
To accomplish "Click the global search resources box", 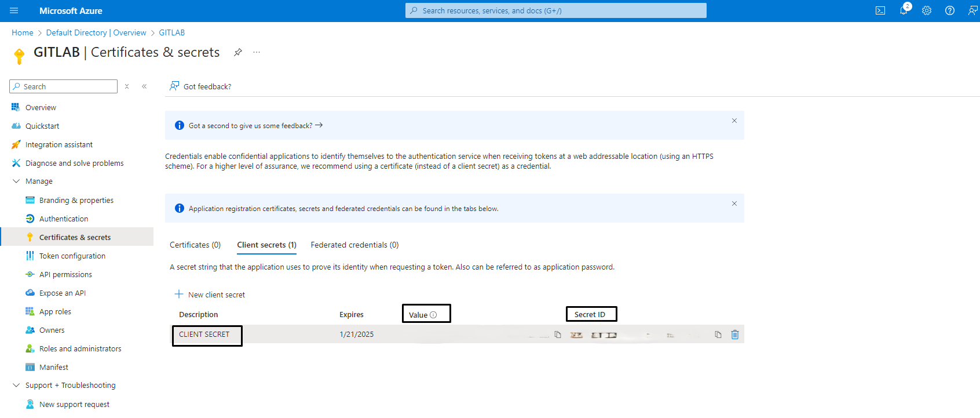I will [x=556, y=10].
